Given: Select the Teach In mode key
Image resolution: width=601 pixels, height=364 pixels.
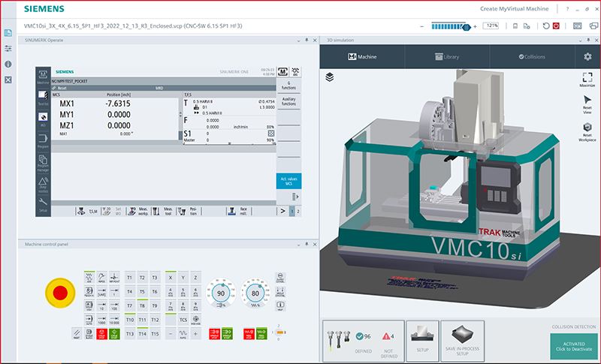Looking at the screenshot, I should click(x=89, y=292).
